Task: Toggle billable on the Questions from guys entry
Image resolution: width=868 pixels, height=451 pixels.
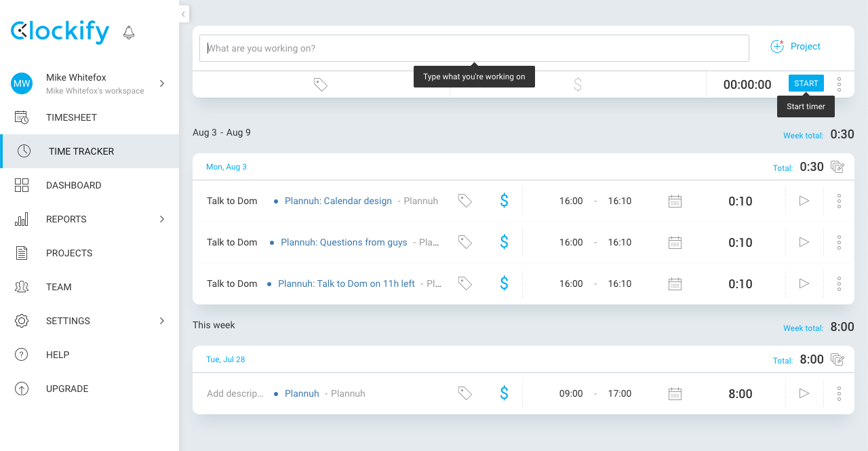Action: (504, 242)
